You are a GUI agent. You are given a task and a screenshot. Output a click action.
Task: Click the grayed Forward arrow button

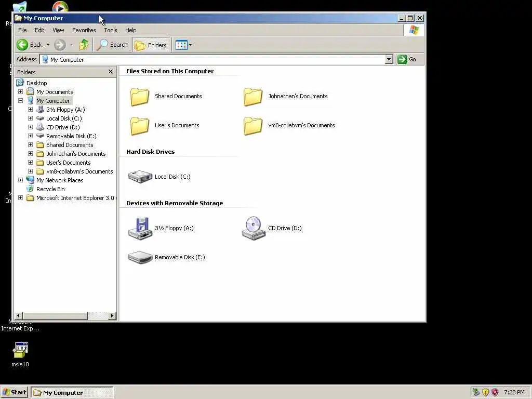click(x=60, y=45)
